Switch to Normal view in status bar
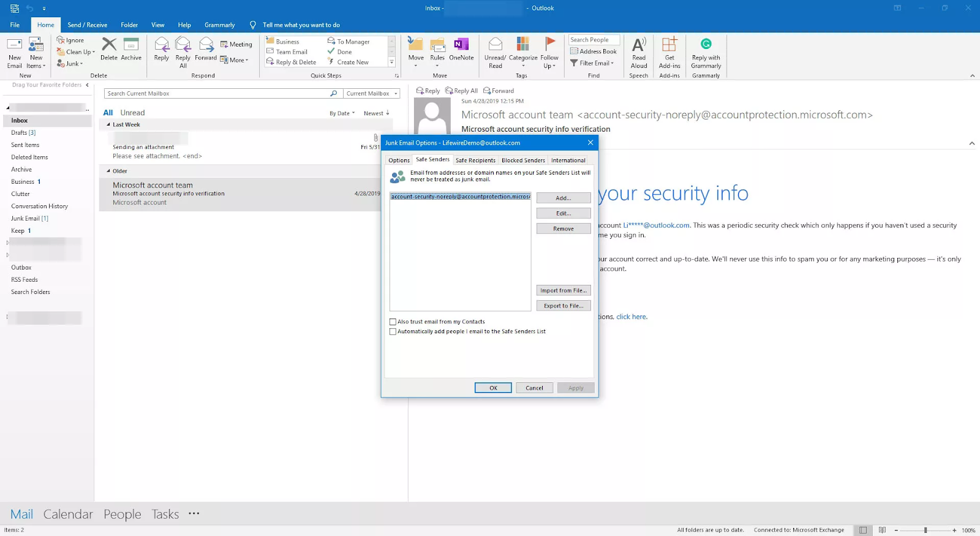This screenshot has height=536, width=980. (x=863, y=530)
